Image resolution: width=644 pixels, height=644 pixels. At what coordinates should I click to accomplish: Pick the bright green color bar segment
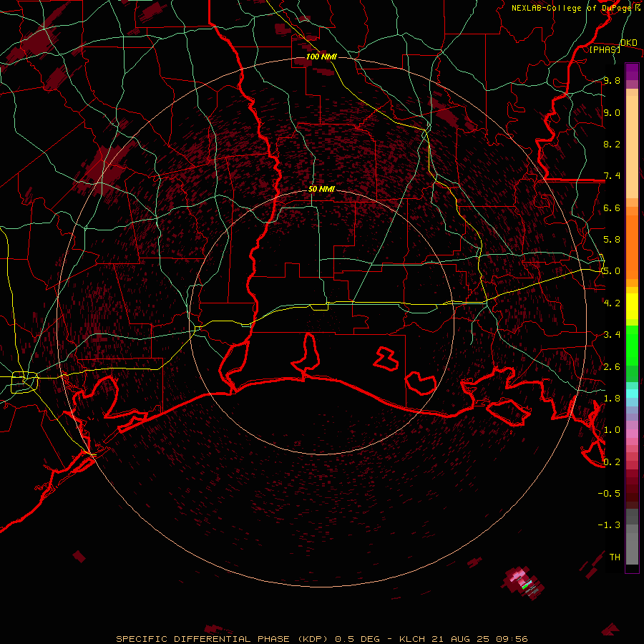632,346
